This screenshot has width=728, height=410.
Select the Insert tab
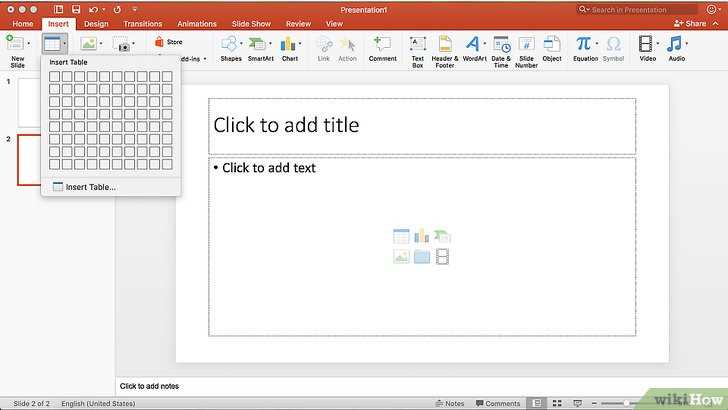point(58,24)
